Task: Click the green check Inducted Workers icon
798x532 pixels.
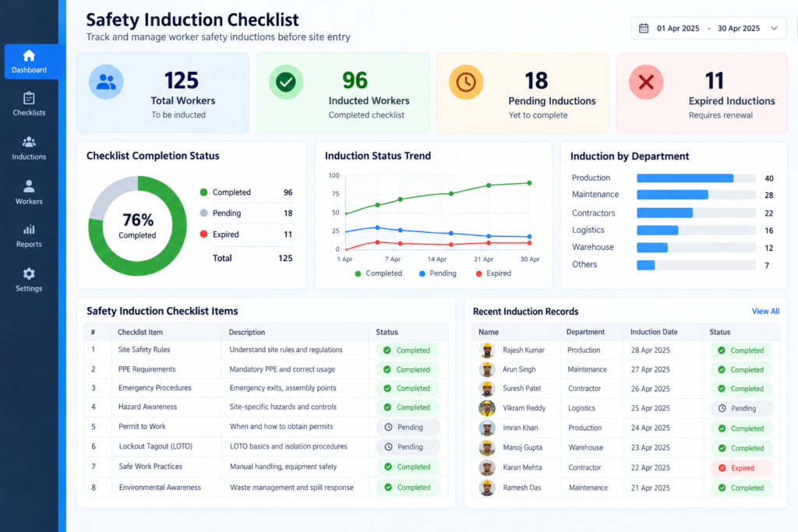Action: click(x=286, y=82)
